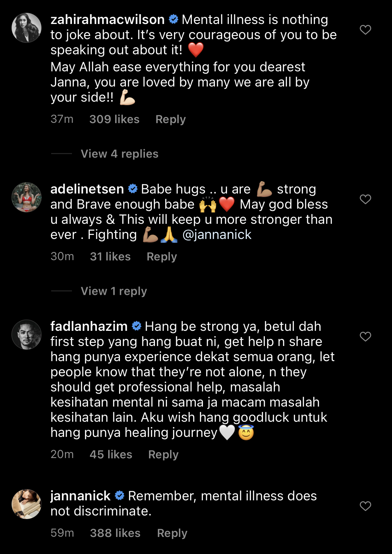Reply to zahirahmacwilson's comment

pyautogui.click(x=170, y=119)
